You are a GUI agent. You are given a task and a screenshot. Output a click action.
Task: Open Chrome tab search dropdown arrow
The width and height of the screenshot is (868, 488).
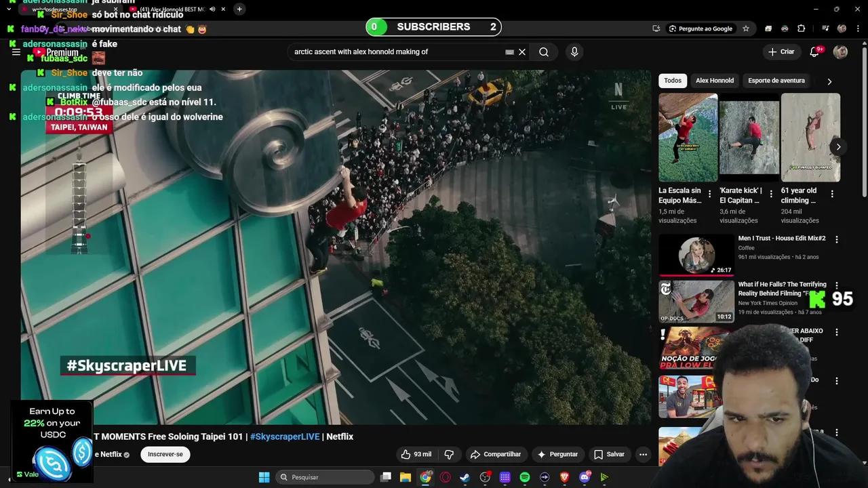coord(9,9)
